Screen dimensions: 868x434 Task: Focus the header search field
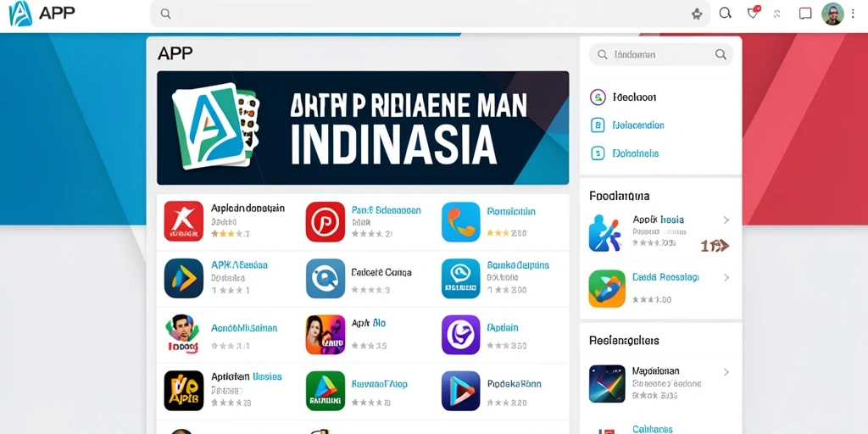(430, 14)
